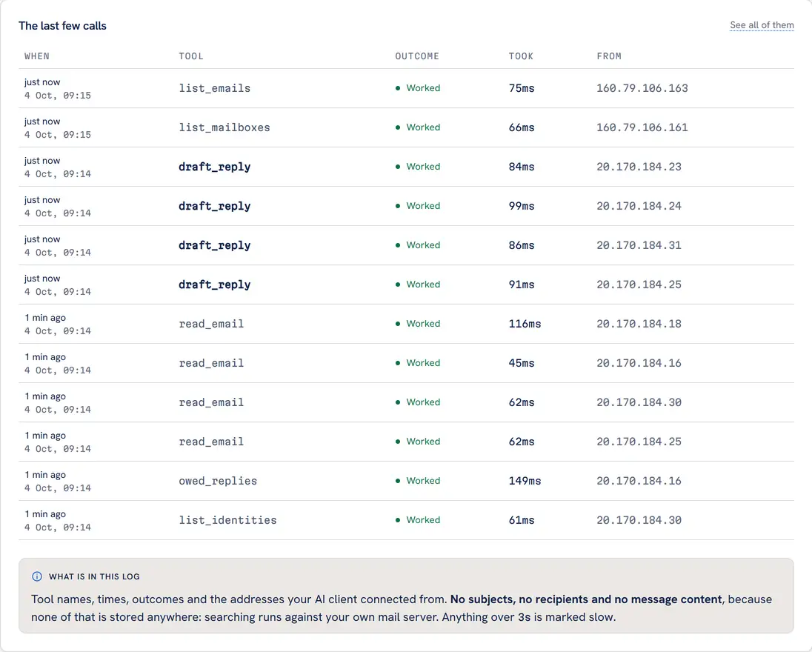Click the 66ms duration value

pyautogui.click(x=521, y=127)
